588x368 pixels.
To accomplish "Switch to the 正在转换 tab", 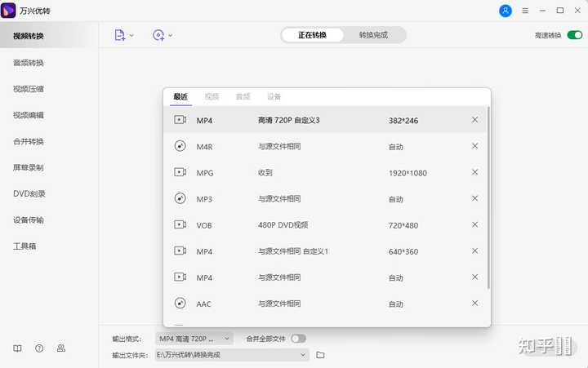I will click(312, 35).
